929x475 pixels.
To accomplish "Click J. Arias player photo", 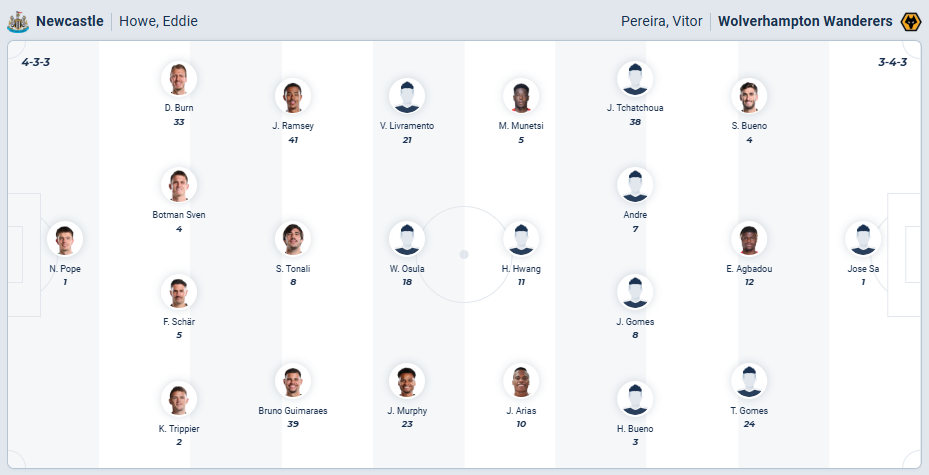I will click(521, 381).
